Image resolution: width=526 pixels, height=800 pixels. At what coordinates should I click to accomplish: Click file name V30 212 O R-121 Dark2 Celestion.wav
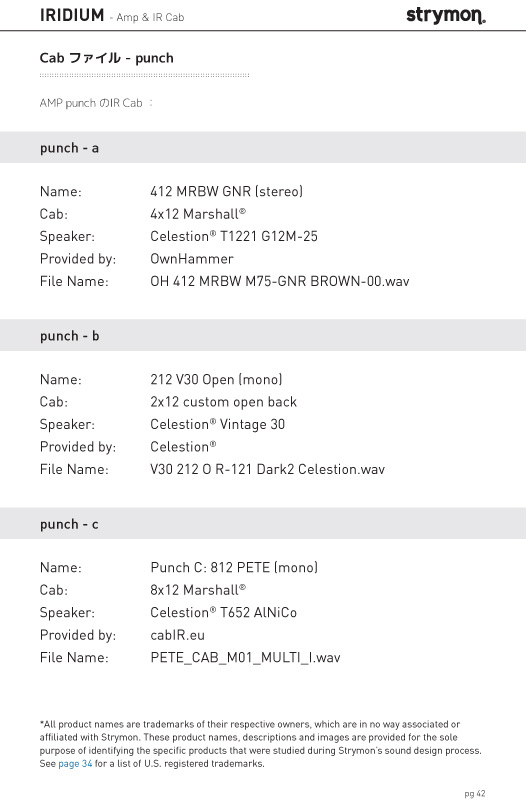tap(267, 469)
